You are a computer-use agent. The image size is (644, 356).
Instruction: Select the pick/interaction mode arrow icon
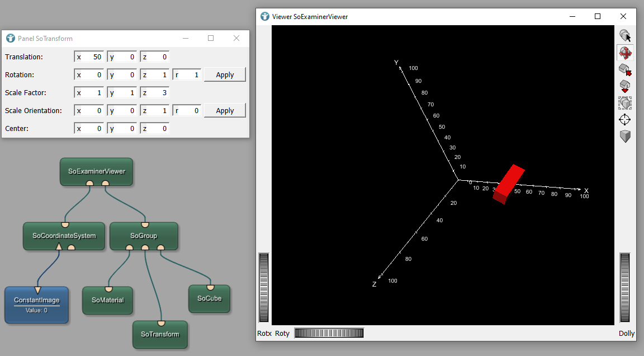(625, 36)
